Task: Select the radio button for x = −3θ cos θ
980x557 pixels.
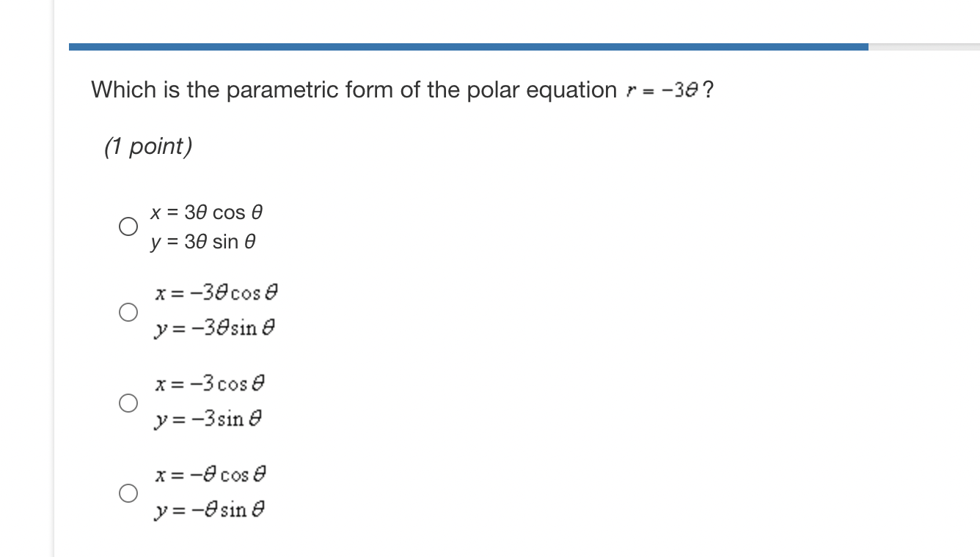Action: (x=128, y=312)
